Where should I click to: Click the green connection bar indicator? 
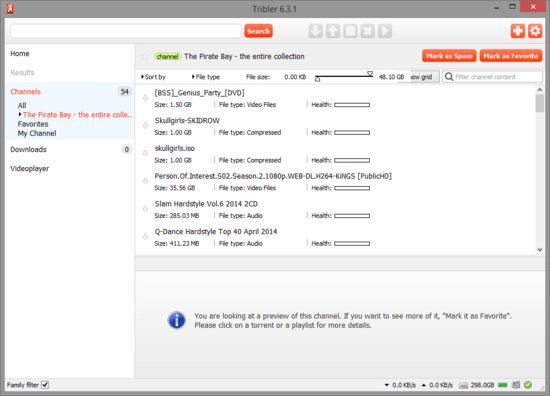point(503,385)
